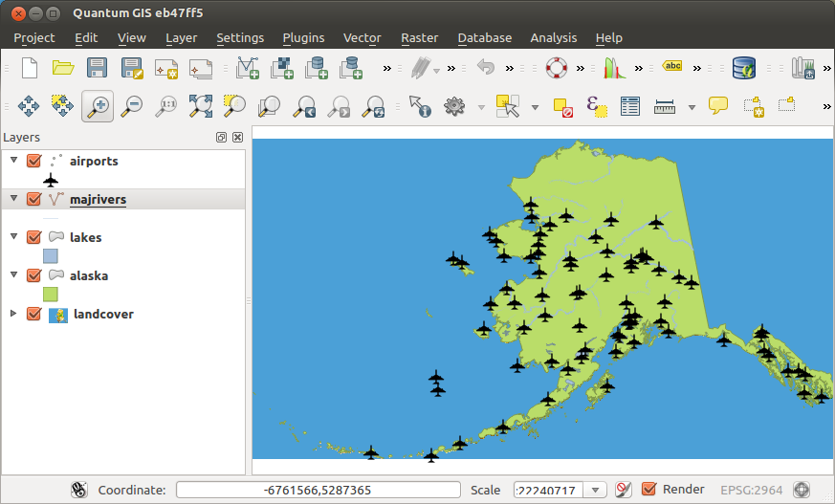Click the Save Project floppy icon

(97, 68)
